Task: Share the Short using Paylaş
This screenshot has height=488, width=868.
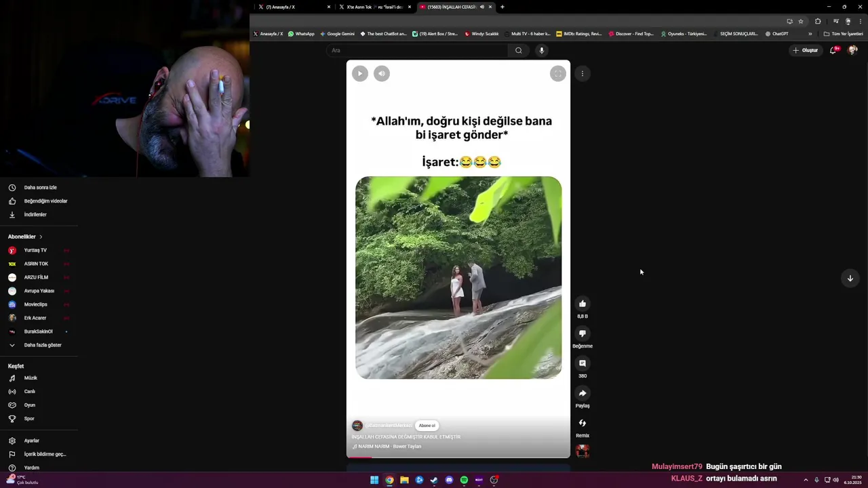Action: point(583,393)
